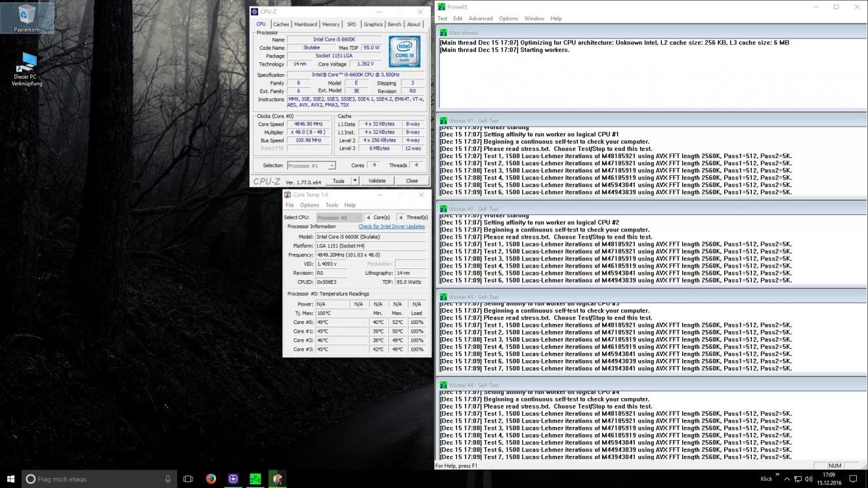Select the Dieser PC shortcut icon

27,69
